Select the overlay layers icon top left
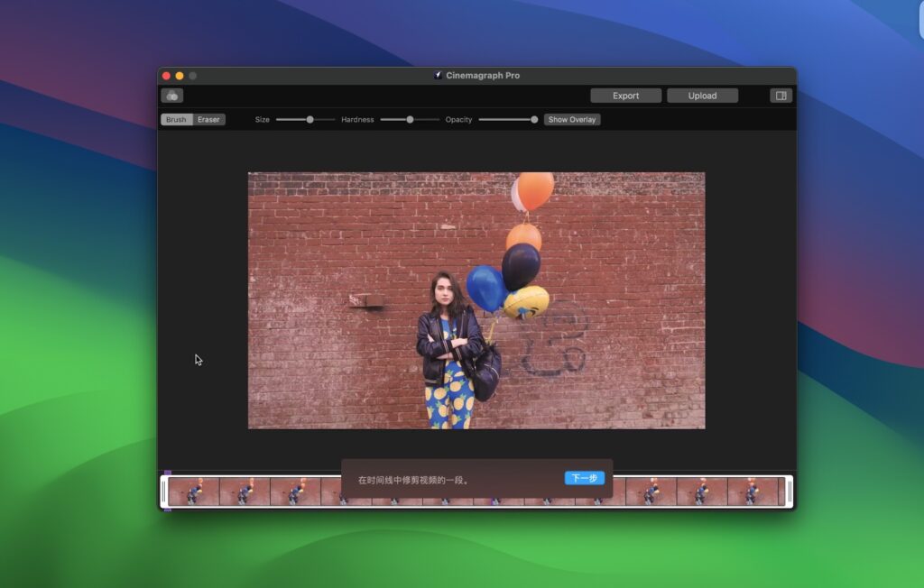This screenshot has height=588, width=924. point(171,95)
